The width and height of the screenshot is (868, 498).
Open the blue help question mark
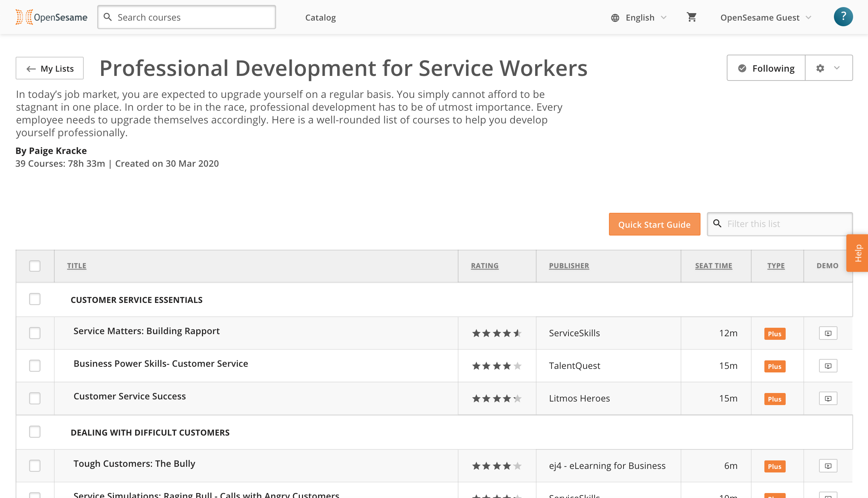tap(843, 17)
